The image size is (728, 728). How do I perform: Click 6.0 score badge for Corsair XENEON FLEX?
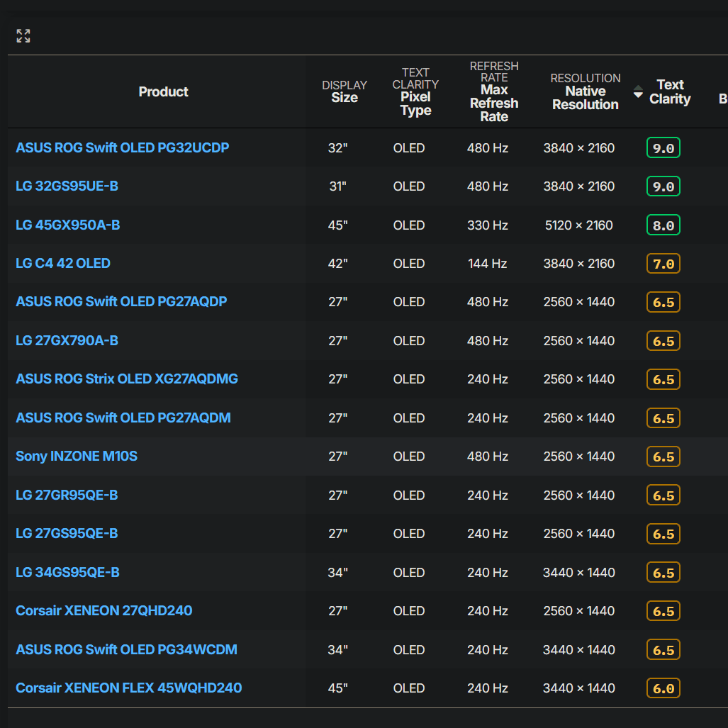663,688
